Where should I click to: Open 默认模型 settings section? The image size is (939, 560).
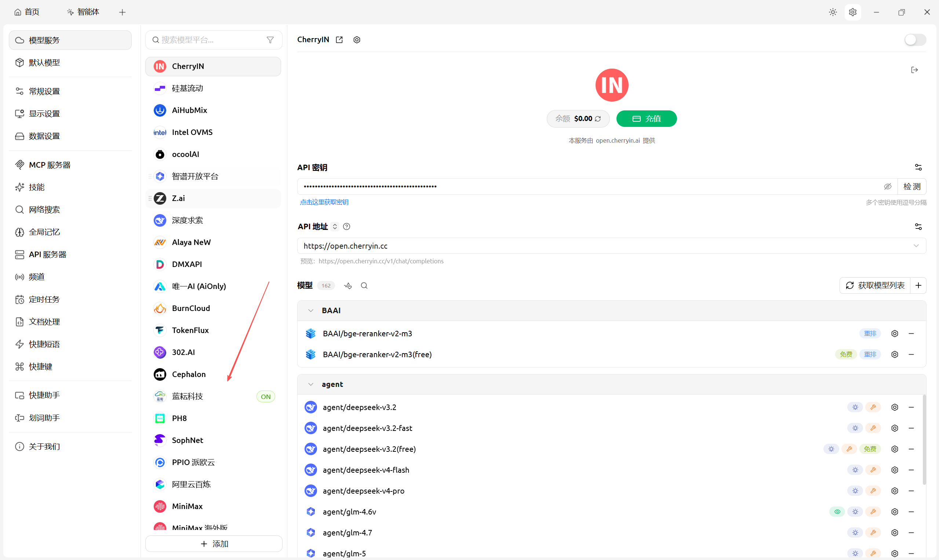tap(70, 62)
